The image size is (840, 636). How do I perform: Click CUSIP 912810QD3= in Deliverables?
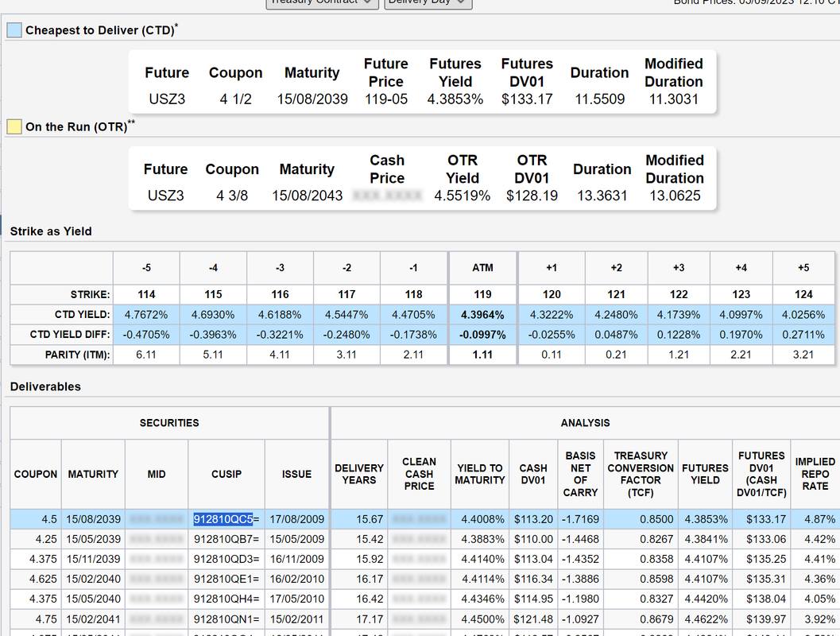pyautogui.click(x=226, y=559)
